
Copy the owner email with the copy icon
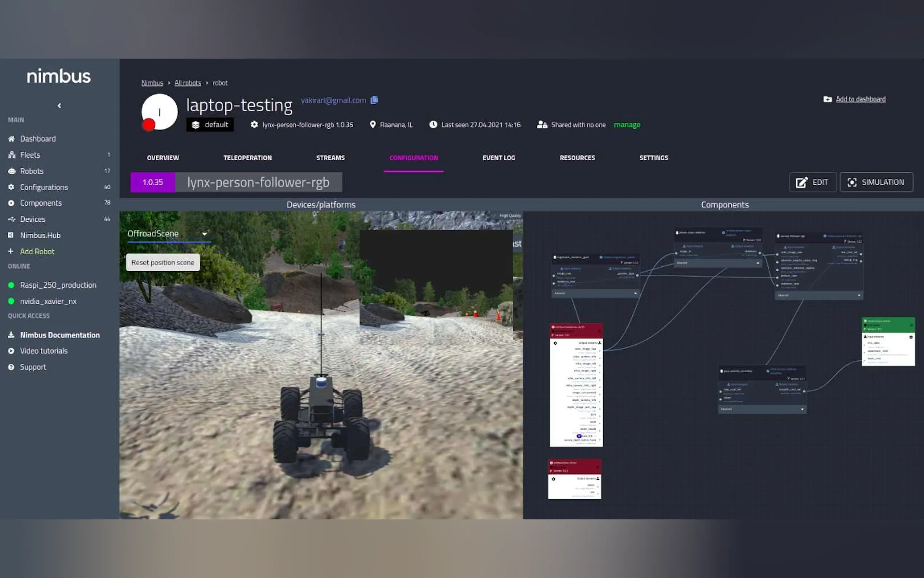(374, 100)
